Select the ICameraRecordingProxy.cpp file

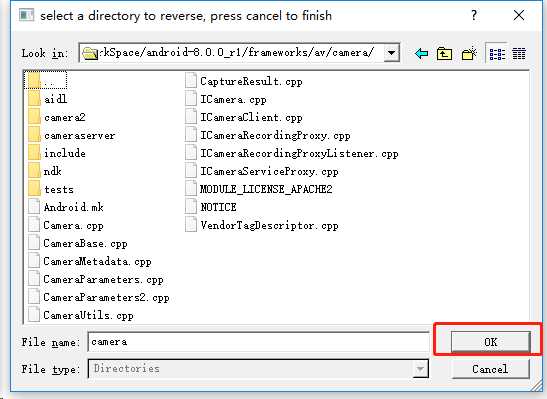pyautogui.click(x=268, y=135)
